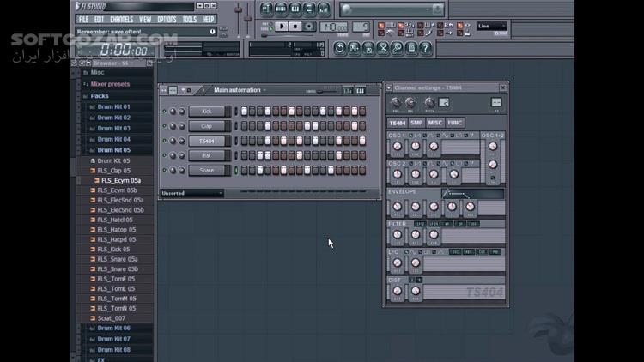Switch to the SMP tab in Channel settings
The image size is (644, 362).
416,123
